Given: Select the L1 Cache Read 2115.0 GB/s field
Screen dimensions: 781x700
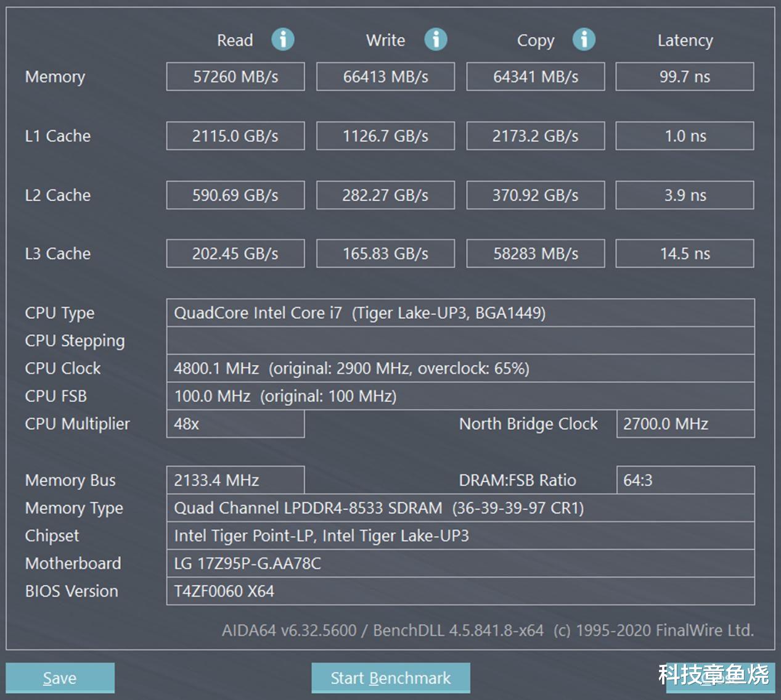Looking at the screenshot, I should coord(235,136).
